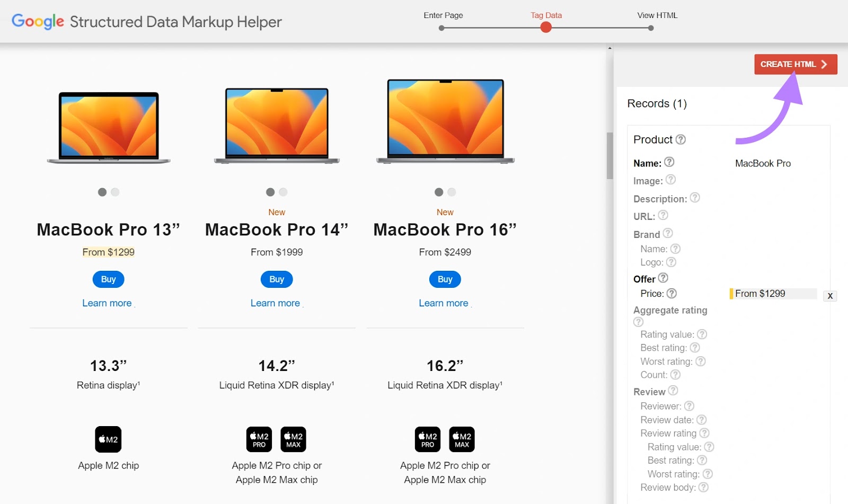The width and height of the screenshot is (848, 504).
Task: Click help icon next to Offer
Action: (663, 278)
